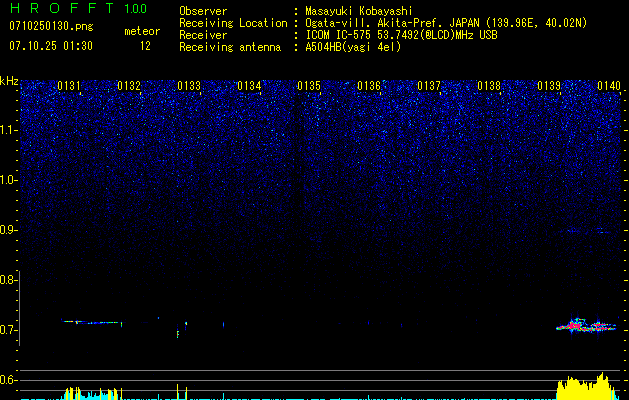629x400 pixels.
Task: Click the ICOM IC-575 receiver text
Action: coord(401,35)
